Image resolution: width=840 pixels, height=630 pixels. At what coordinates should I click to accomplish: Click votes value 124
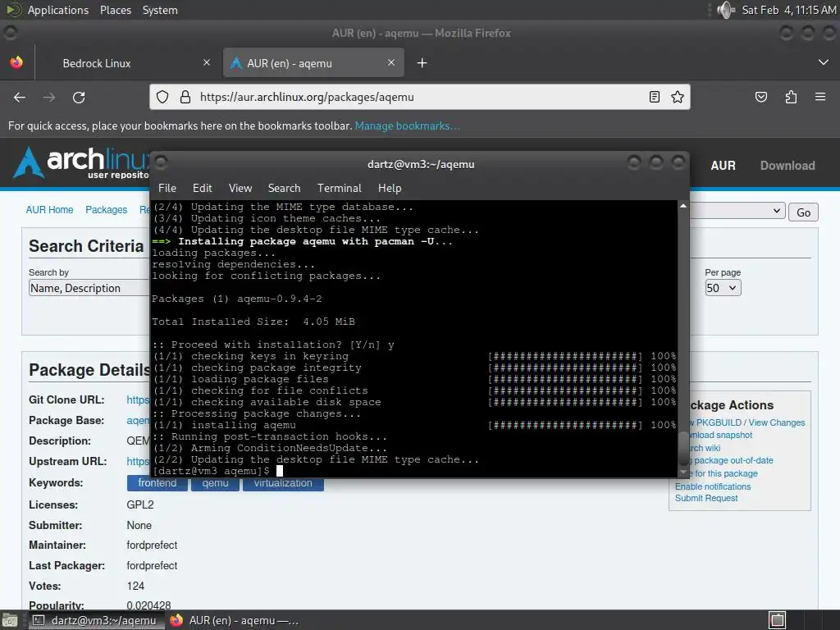135,586
